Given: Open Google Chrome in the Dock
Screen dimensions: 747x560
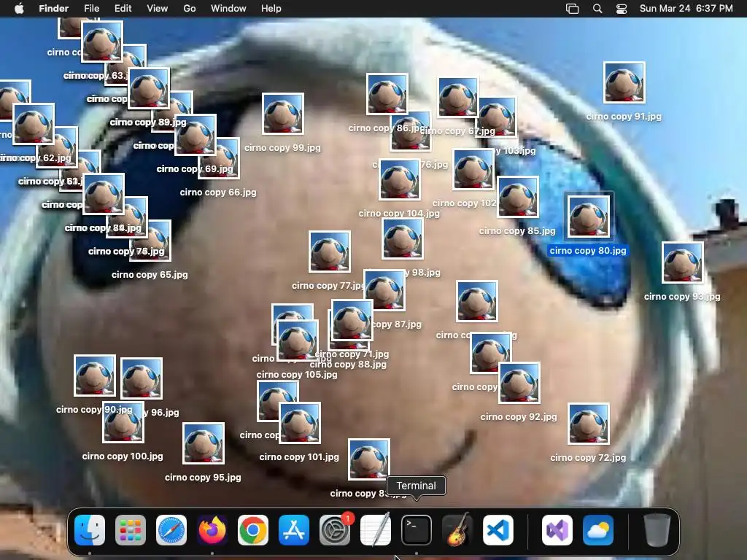Looking at the screenshot, I should (x=253, y=530).
